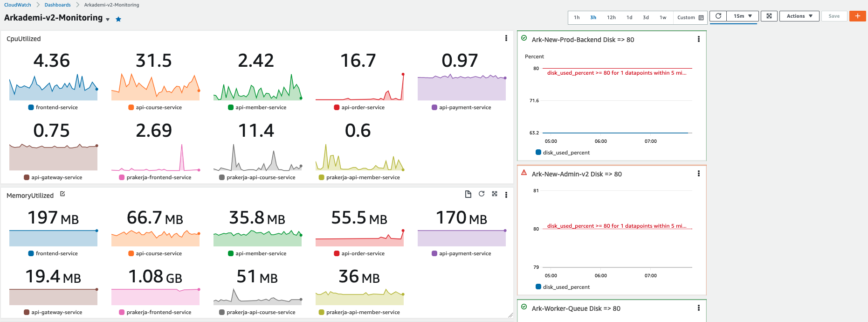Viewport: 868px width, 322px height.
Task: Open the dashboard name switcher dropdown arrow
Action: [x=108, y=20]
